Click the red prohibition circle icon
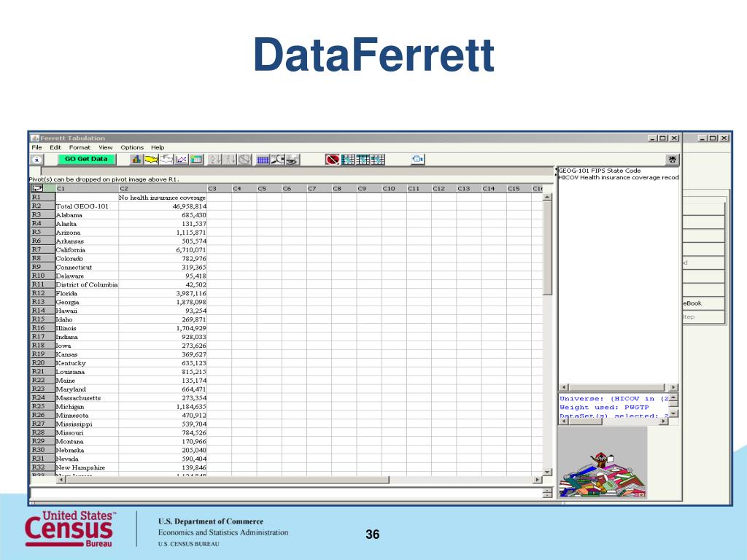The width and height of the screenshot is (747, 560). tap(333, 160)
